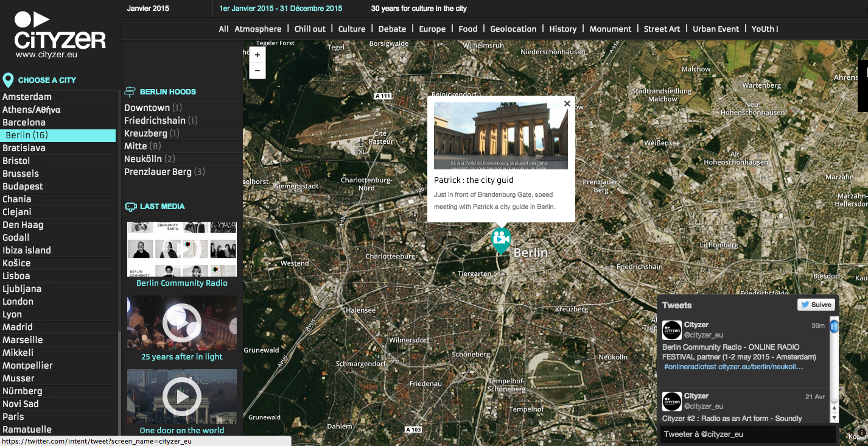Click the Tweeter à @cityzer_eu input field
This screenshot has height=446, width=868.
[x=747, y=434]
